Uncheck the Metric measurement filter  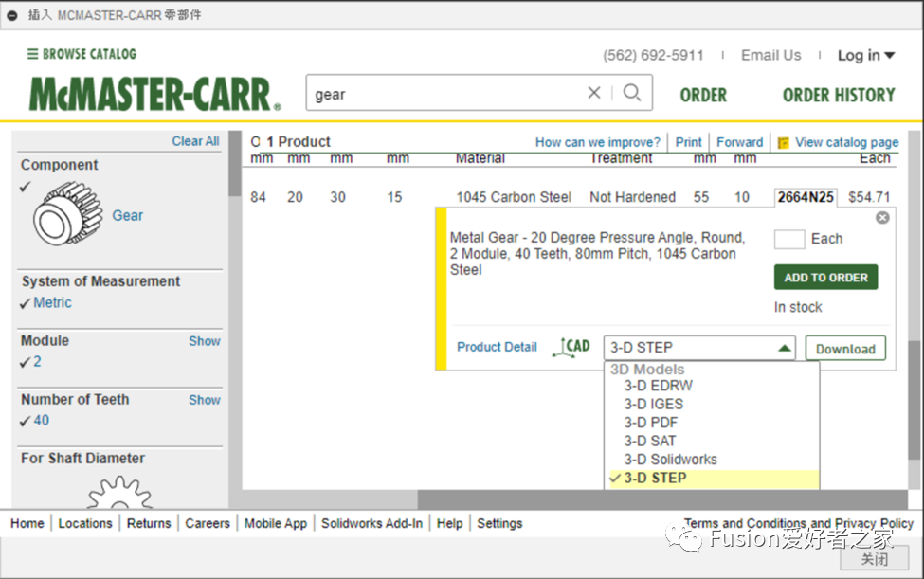pos(25,304)
